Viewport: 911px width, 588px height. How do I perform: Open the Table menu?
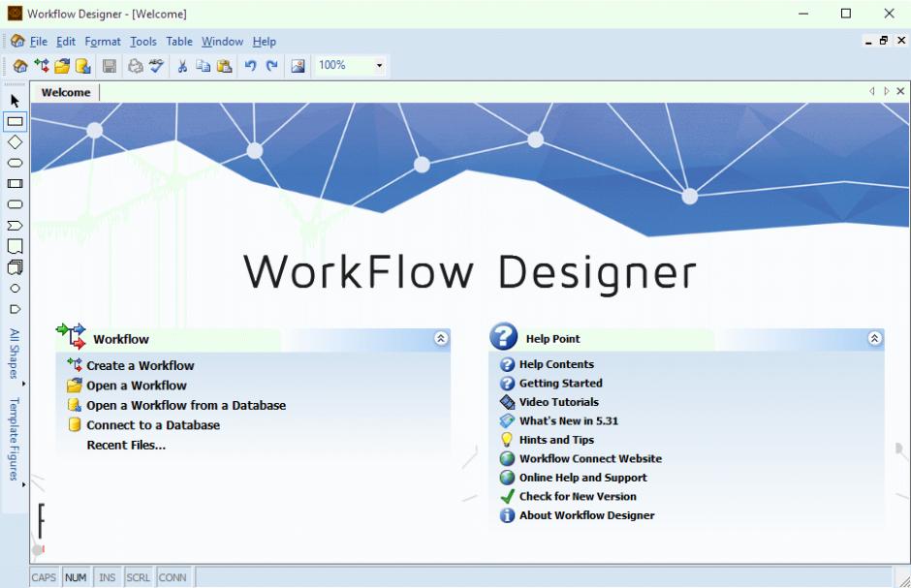[179, 42]
